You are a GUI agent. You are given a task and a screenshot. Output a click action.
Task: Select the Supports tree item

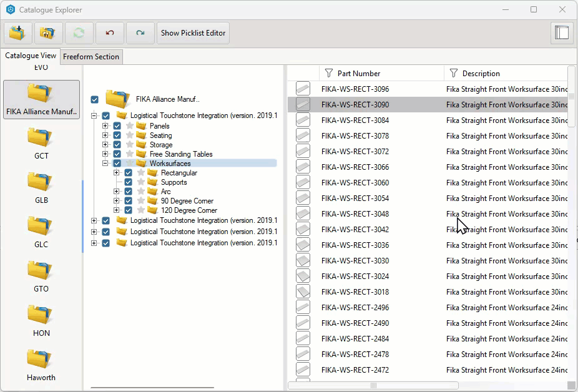pyautogui.click(x=174, y=182)
